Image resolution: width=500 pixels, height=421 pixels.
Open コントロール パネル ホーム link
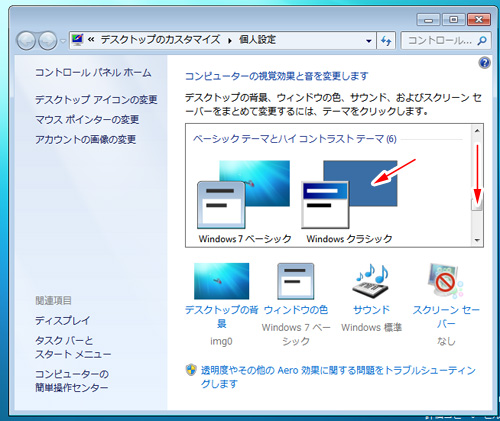(x=93, y=72)
